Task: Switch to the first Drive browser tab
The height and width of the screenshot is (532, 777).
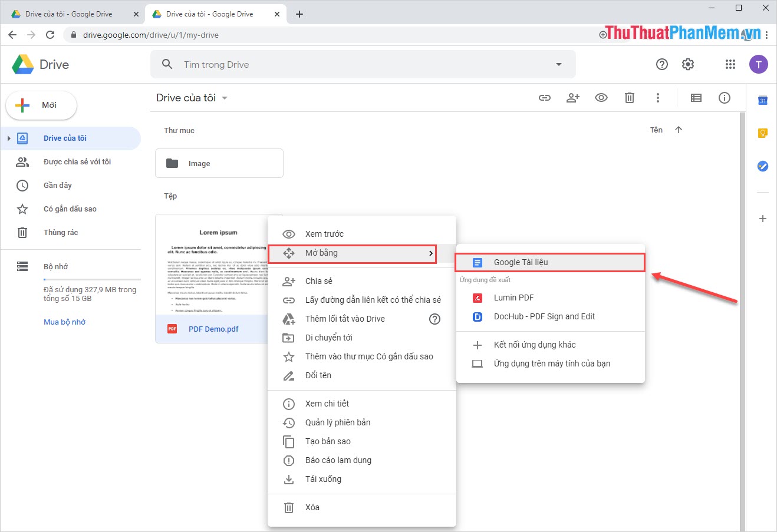Action: click(x=73, y=14)
